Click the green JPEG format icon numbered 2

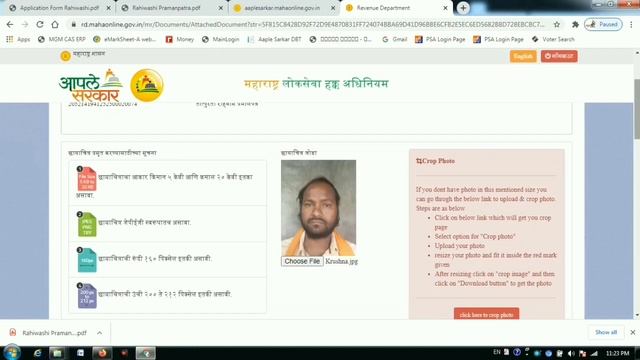tap(87, 224)
